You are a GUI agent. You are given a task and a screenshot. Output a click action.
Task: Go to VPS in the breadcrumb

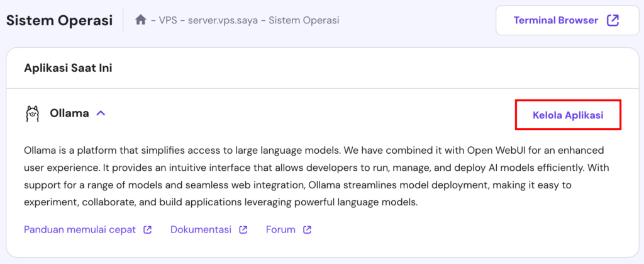pos(167,20)
